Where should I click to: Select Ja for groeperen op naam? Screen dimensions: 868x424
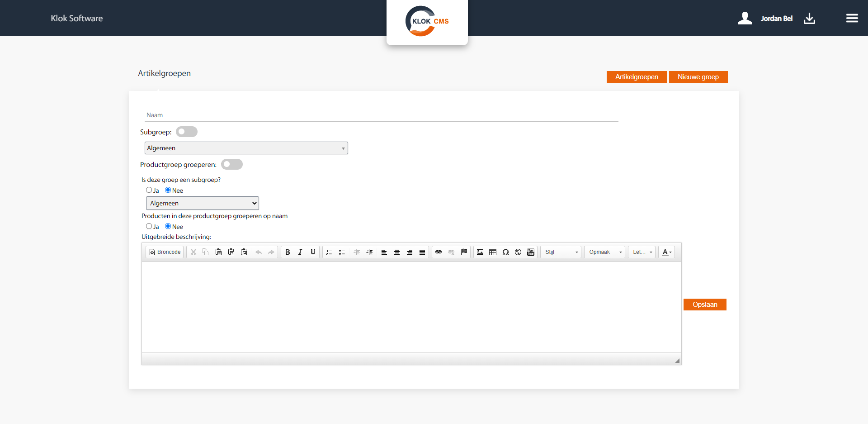pos(149,226)
